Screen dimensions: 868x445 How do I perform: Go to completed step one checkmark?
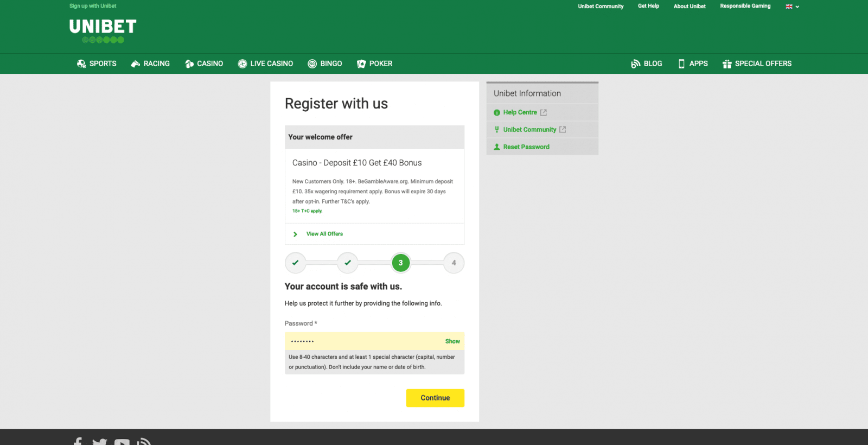tap(295, 263)
